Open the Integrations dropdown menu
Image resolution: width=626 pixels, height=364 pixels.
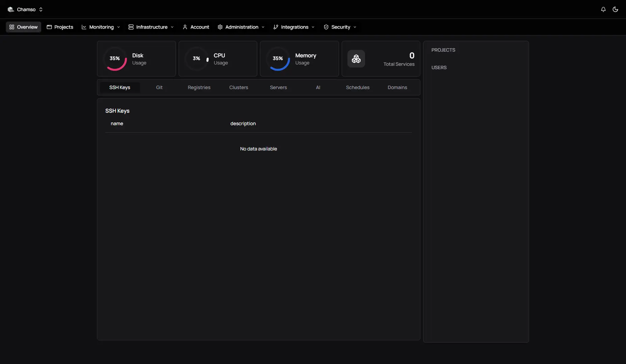coord(294,27)
